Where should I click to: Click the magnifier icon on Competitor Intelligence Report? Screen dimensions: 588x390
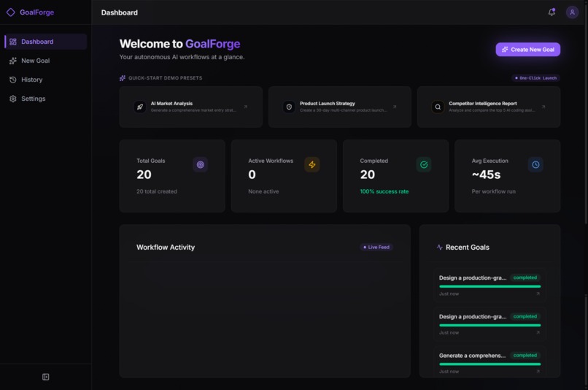[438, 107]
